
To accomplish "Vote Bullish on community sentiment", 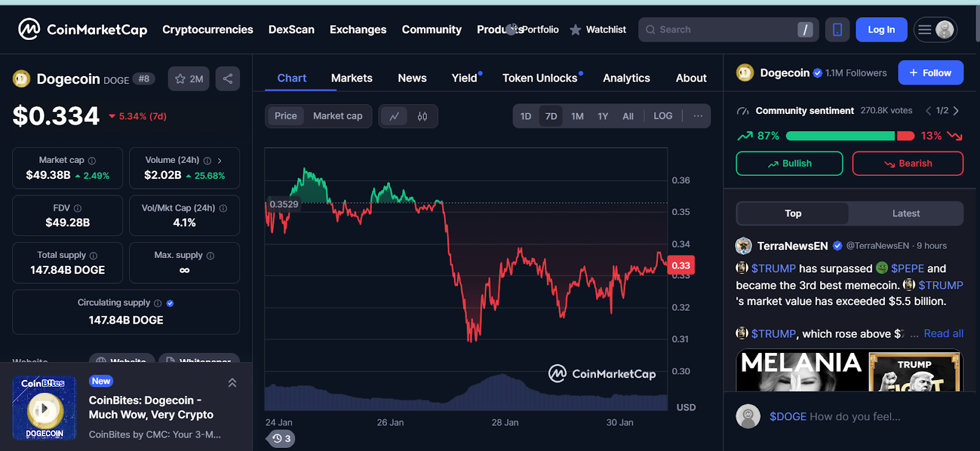I will point(789,164).
